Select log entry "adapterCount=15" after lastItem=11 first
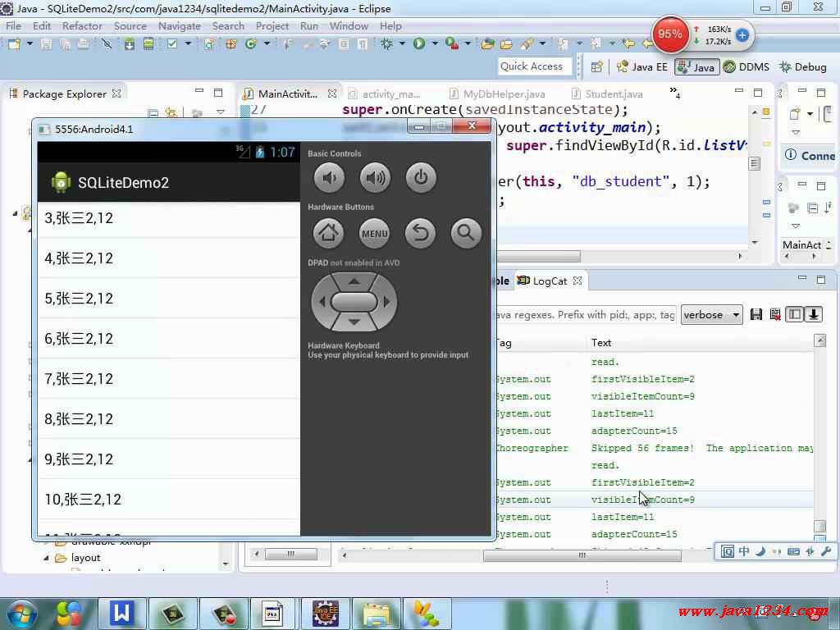Image resolution: width=840 pixels, height=630 pixels. coord(634,431)
